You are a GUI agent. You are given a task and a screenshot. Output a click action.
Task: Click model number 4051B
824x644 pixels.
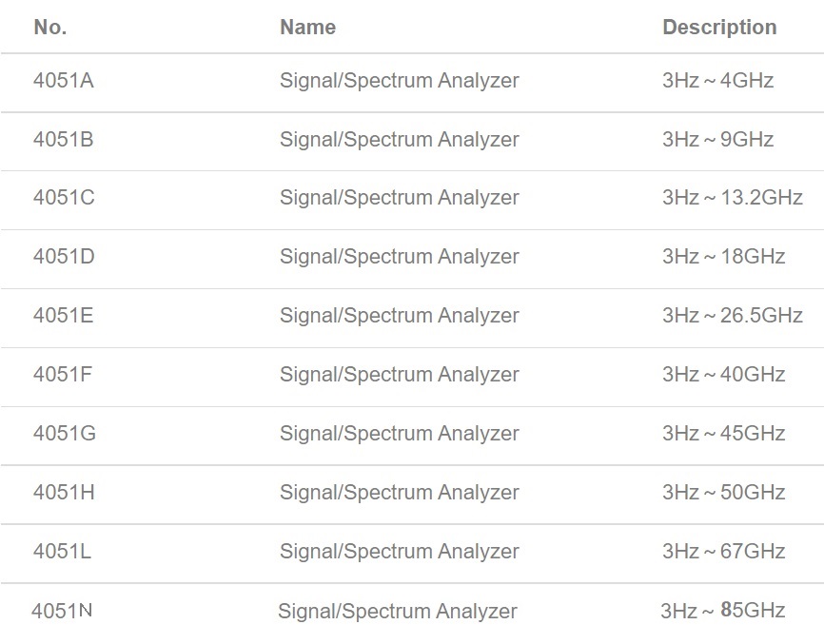pos(64,139)
